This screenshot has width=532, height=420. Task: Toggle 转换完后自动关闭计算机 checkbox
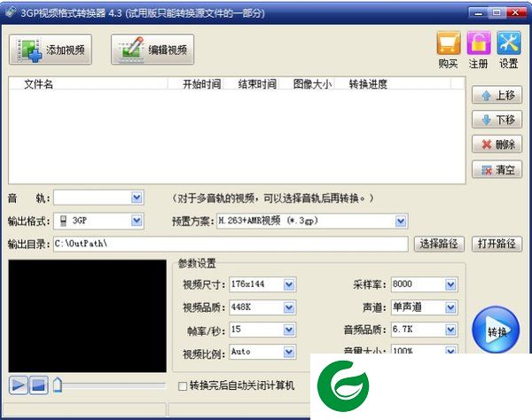point(183,386)
